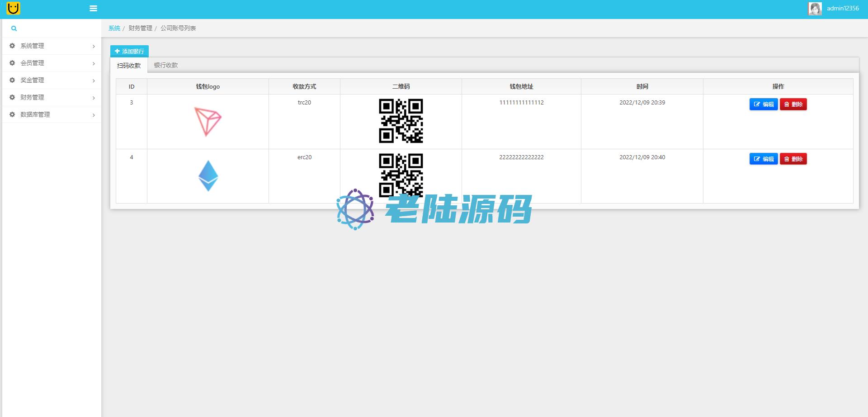868x417 pixels.
Task: Click the yellow smiley logo icon
Action: pyautogui.click(x=14, y=8)
